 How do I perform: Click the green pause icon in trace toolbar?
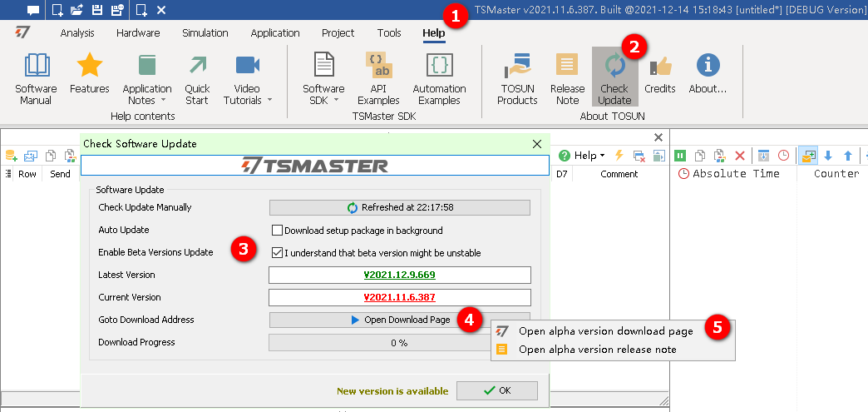pyautogui.click(x=680, y=156)
